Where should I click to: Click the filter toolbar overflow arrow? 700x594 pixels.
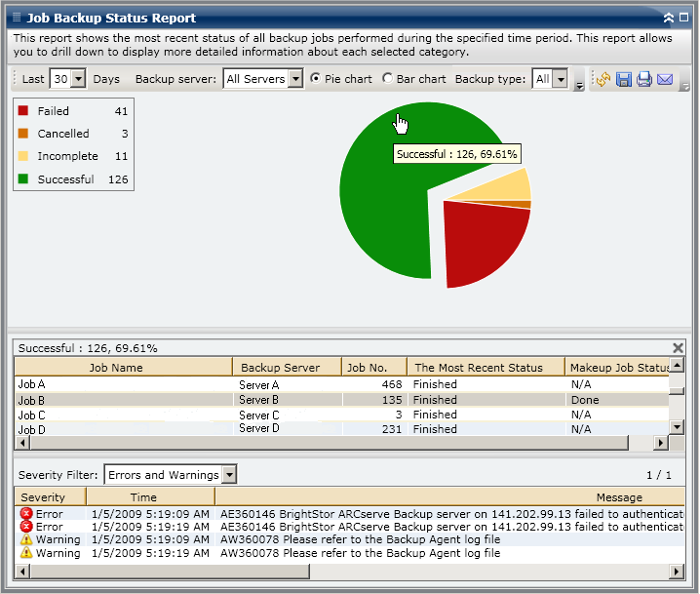[580, 85]
